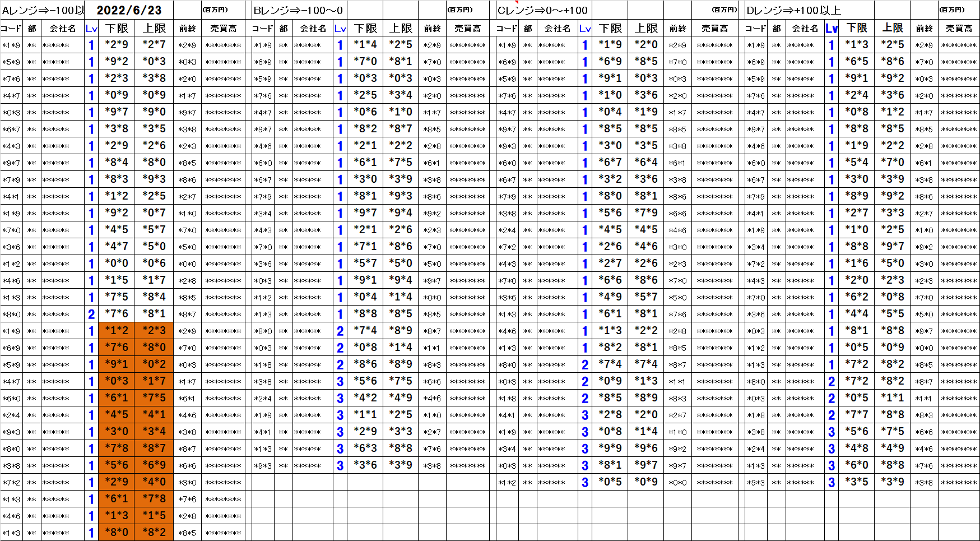The width and height of the screenshot is (980, 541).
Task: Click the (百万円) label above the D range
Action: pyautogui.click(x=952, y=10)
